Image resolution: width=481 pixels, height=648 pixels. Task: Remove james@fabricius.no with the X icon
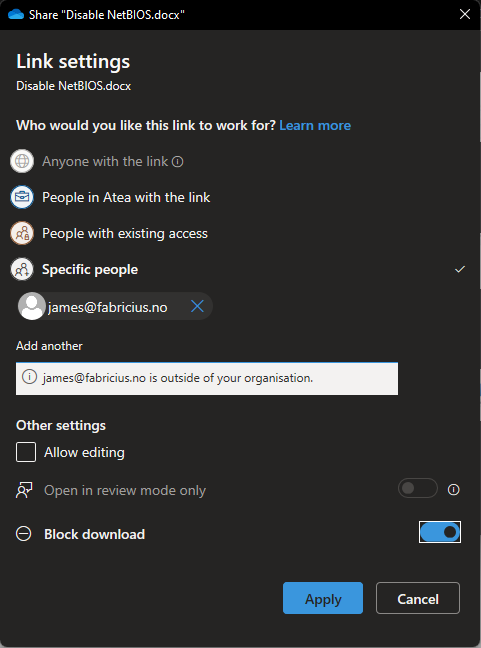198,306
